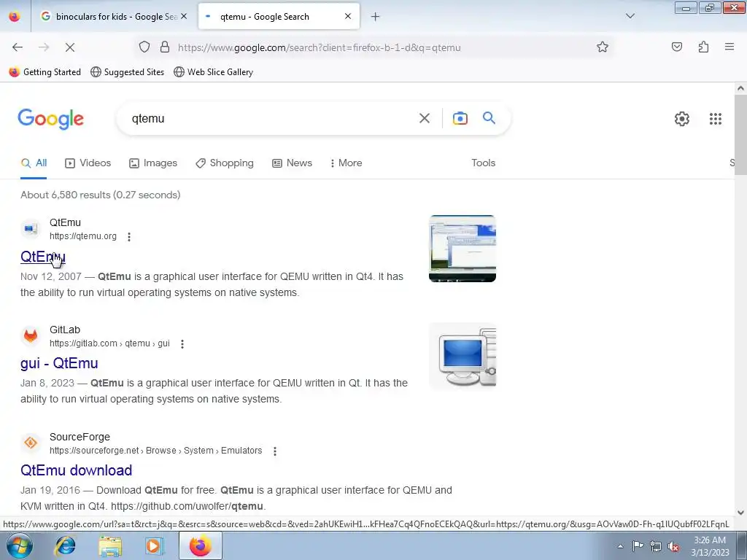This screenshot has height=560, width=747.
Task: Open Action Center flag tray icon
Action: (x=638, y=545)
